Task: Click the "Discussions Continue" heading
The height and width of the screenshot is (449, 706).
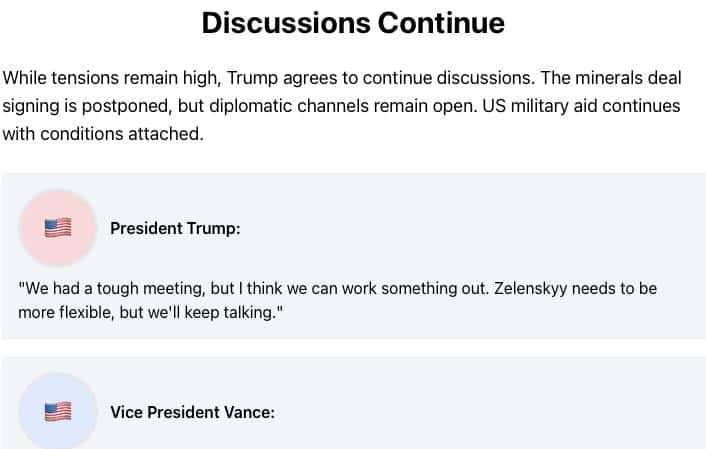Action: (x=353, y=23)
